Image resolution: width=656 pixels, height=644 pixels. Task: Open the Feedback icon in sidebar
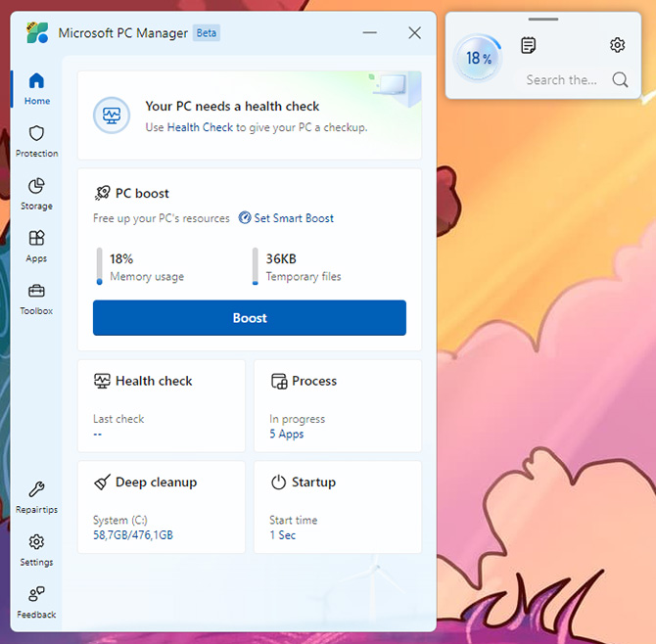pyautogui.click(x=36, y=594)
